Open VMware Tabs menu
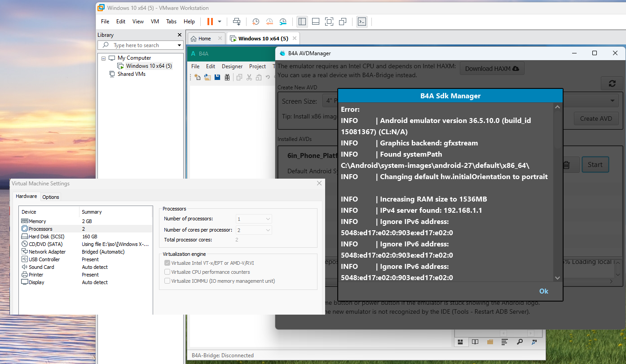Image resolution: width=626 pixels, height=364 pixels. 172,22
